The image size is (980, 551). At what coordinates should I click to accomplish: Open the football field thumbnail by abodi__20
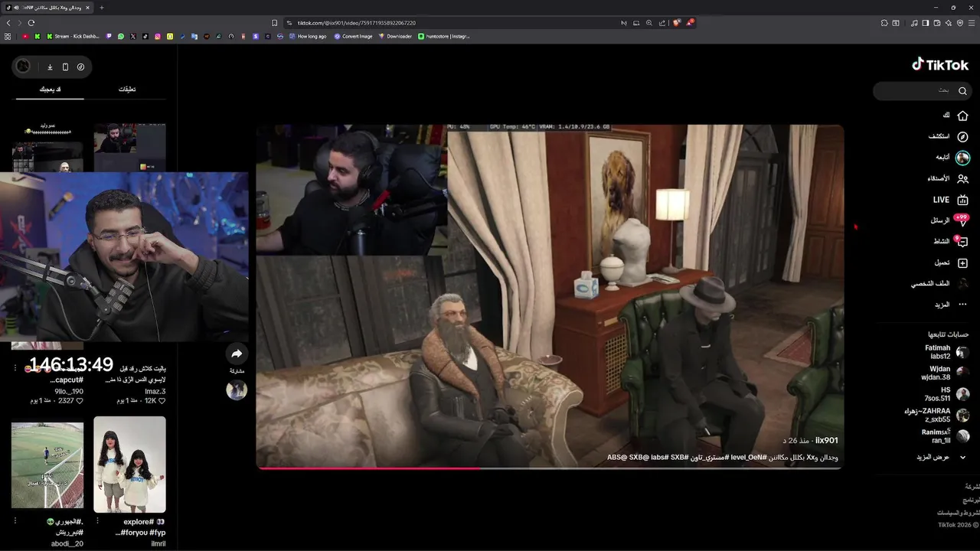click(47, 465)
